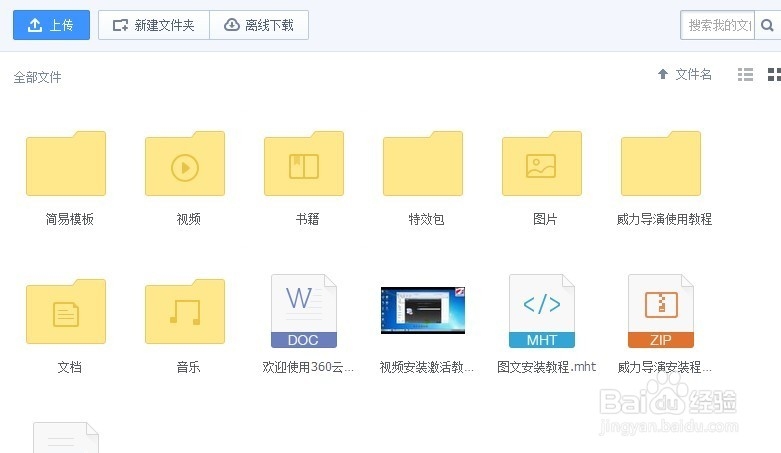781x453 pixels.
Task: Open the 书籍 folder icon
Action: pyautogui.click(x=304, y=163)
